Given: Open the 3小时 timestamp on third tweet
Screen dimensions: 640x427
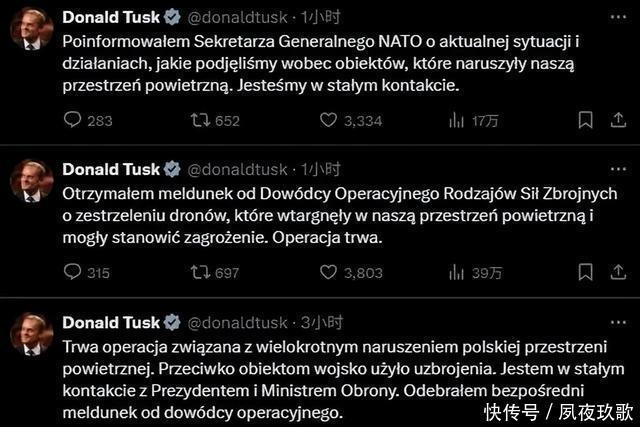Looking at the screenshot, I should [x=322, y=322].
